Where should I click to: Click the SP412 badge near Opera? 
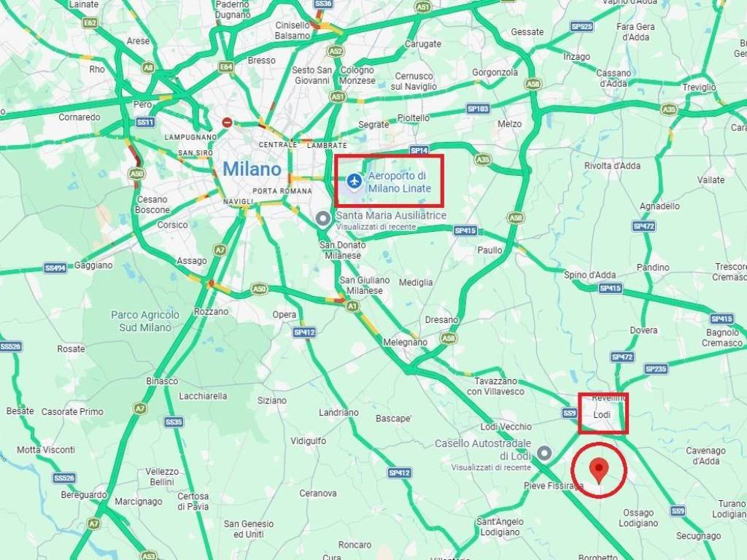304,332
